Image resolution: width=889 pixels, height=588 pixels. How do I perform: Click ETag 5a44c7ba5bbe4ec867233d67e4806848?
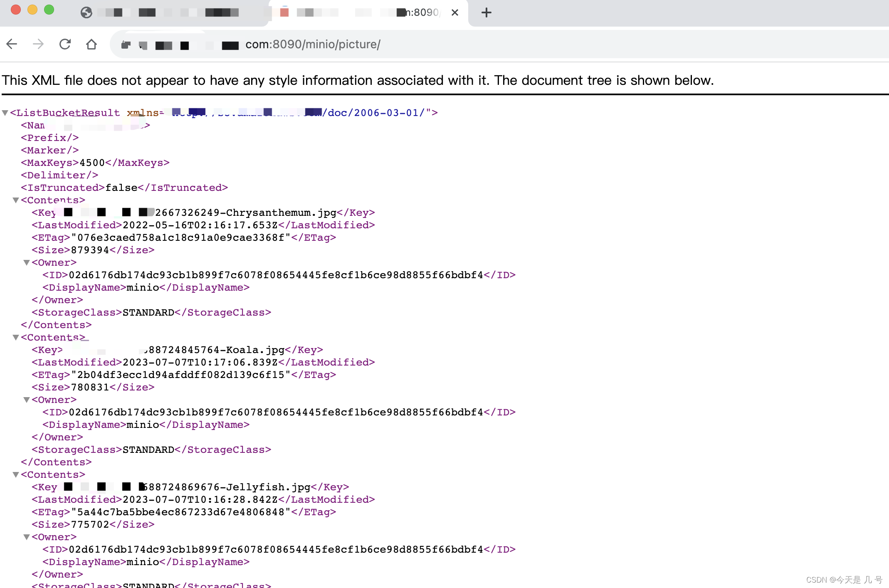point(181,512)
